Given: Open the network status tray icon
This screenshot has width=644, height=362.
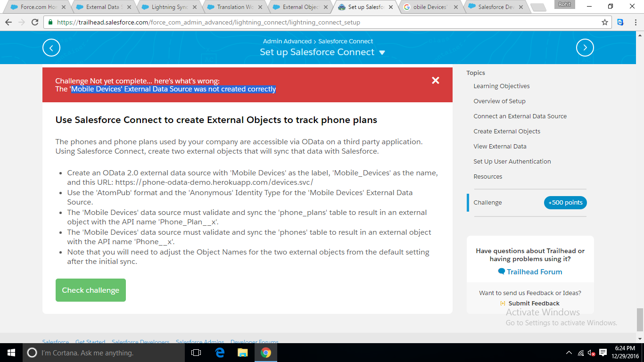Looking at the screenshot, I should pos(581,353).
